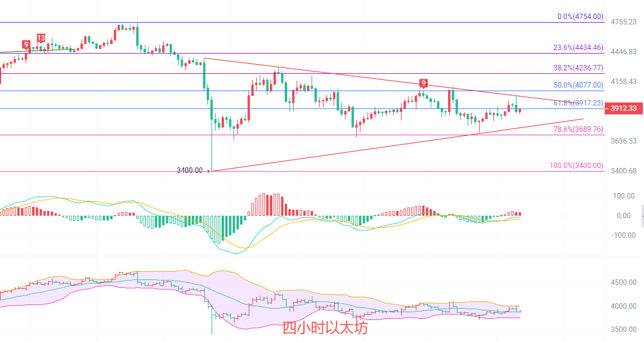Screen dimensions: 644x342
Task: Select the 100.00 MACD axis value
Action: pos(624,196)
